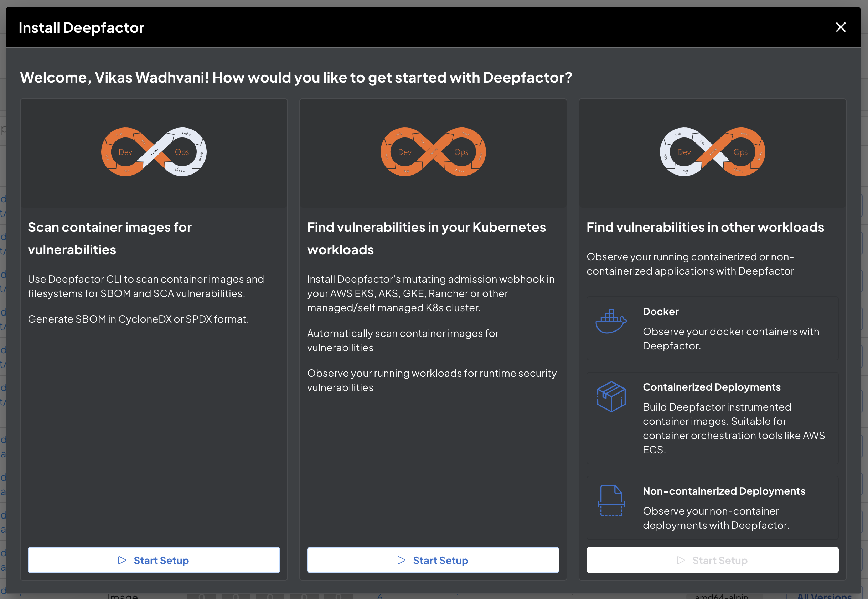Click the text Generate SBOM in CycloneDX or SPDX format
This screenshot has height=599, width=868.
point(138,319)
